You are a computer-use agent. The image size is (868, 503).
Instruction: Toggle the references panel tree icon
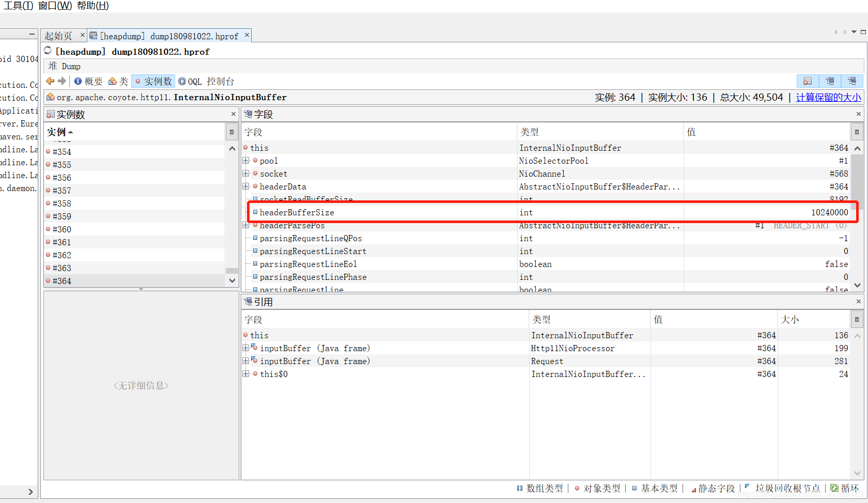[x=852, y=81]
